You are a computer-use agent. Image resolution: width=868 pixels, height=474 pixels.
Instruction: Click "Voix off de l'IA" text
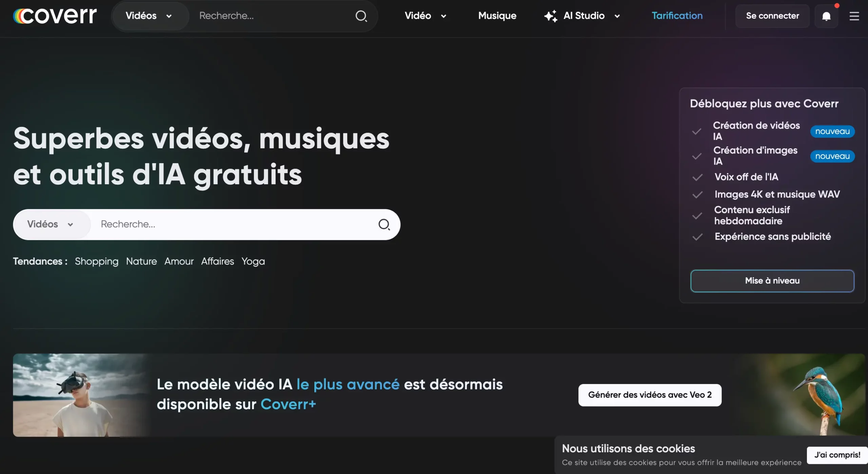746,177
